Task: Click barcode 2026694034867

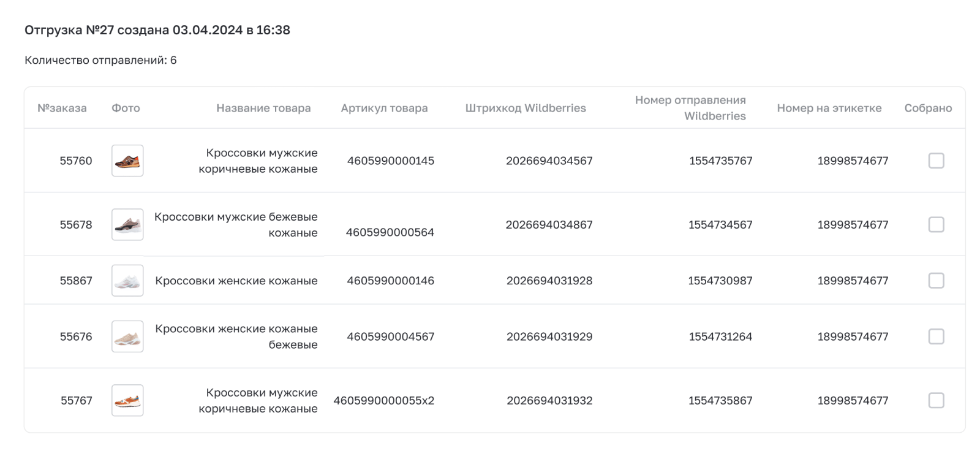Action: point(549,225)
